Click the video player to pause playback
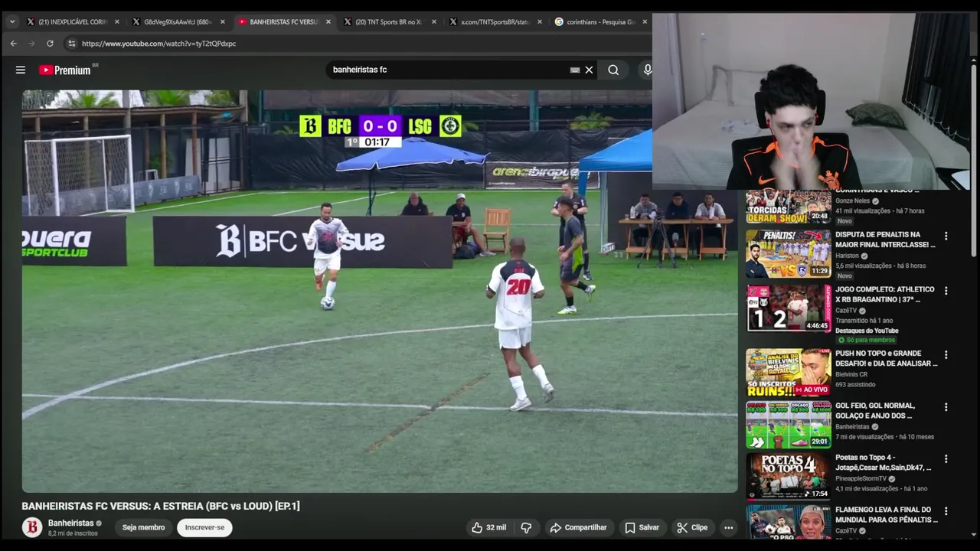This screenshot has height=551, width=980. pyautogui.click(x=380, y=291)
